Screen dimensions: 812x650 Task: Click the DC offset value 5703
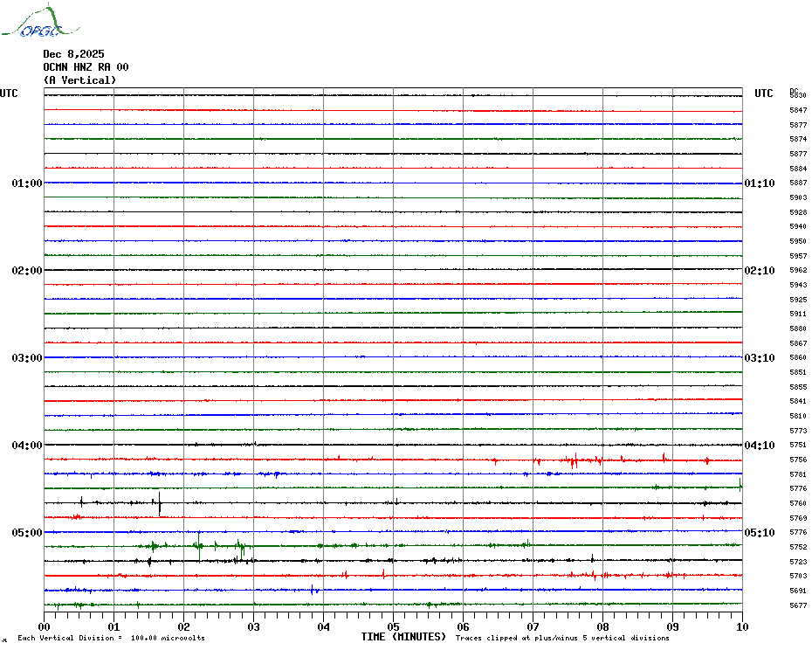click(x=798, y=576)
